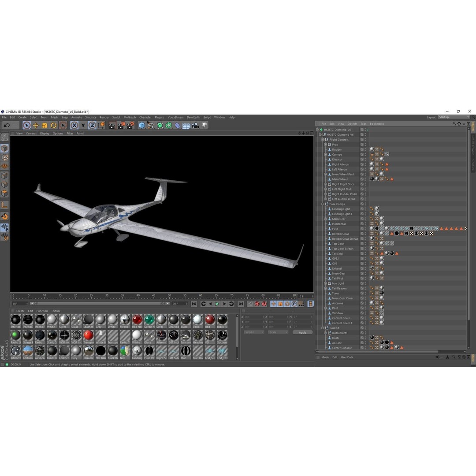Toggle the coordinate system icon
The image size is (476, 476).
click(101, 125)
